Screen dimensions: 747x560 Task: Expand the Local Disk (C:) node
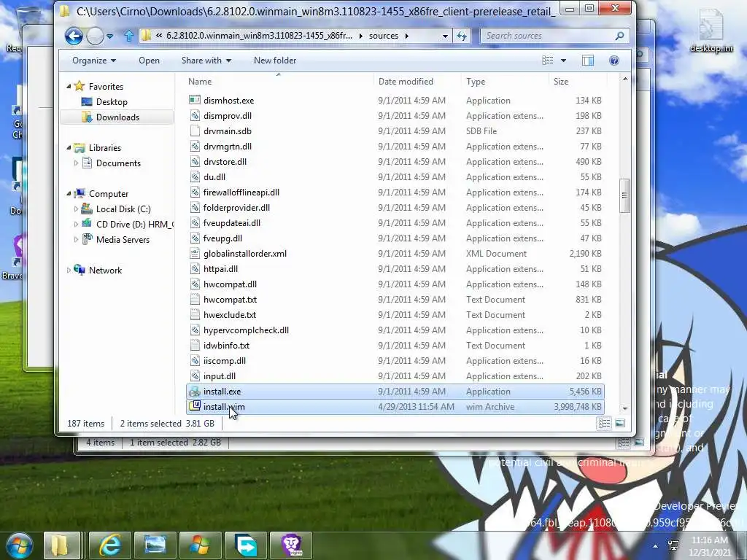click(76, 209)
